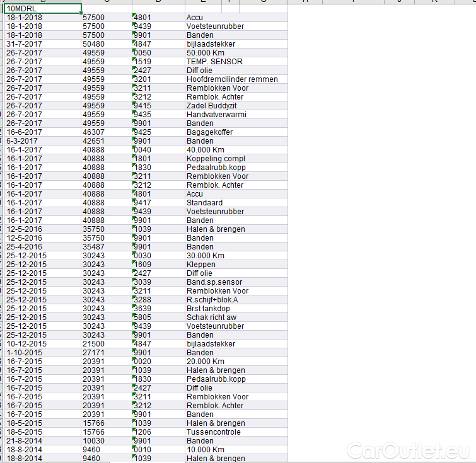The width and height of the screenshot is (476, 463).
Task: Click the mileage cell showing 46307
Action: click(x=93, y=132)
